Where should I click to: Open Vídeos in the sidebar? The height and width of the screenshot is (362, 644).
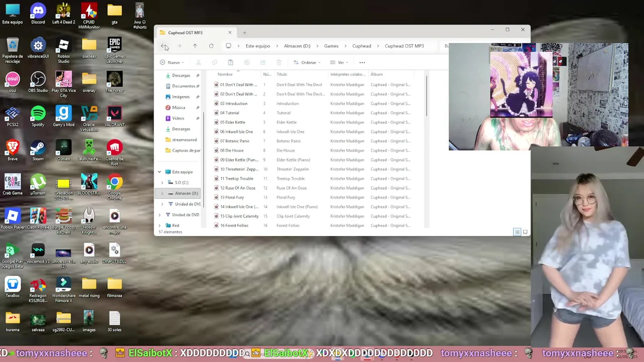click(178, 118)
